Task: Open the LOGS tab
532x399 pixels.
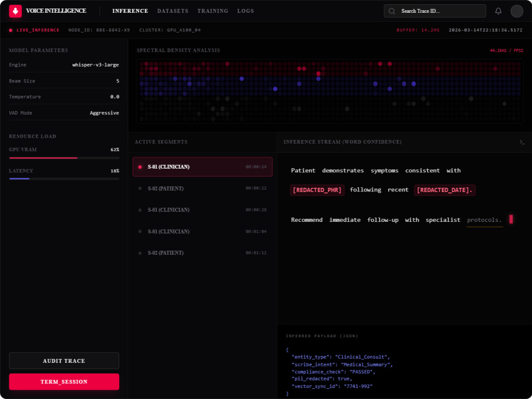Action: point(246,11)
